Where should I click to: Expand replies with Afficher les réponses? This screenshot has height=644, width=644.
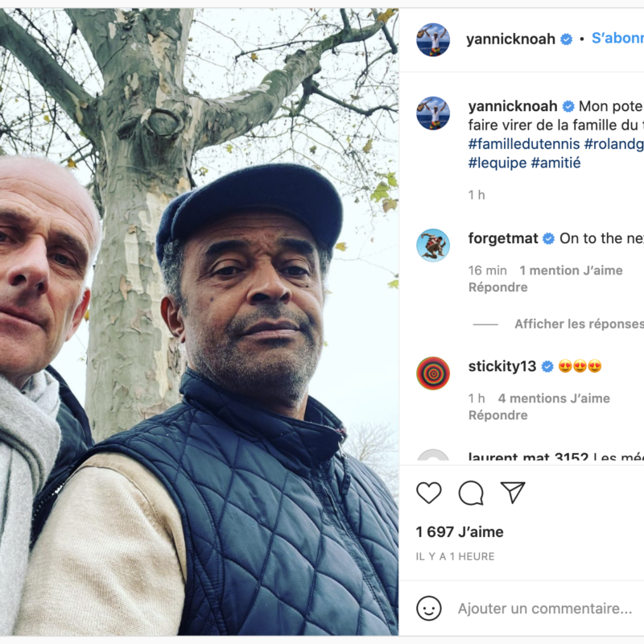(x=579, y=324)
